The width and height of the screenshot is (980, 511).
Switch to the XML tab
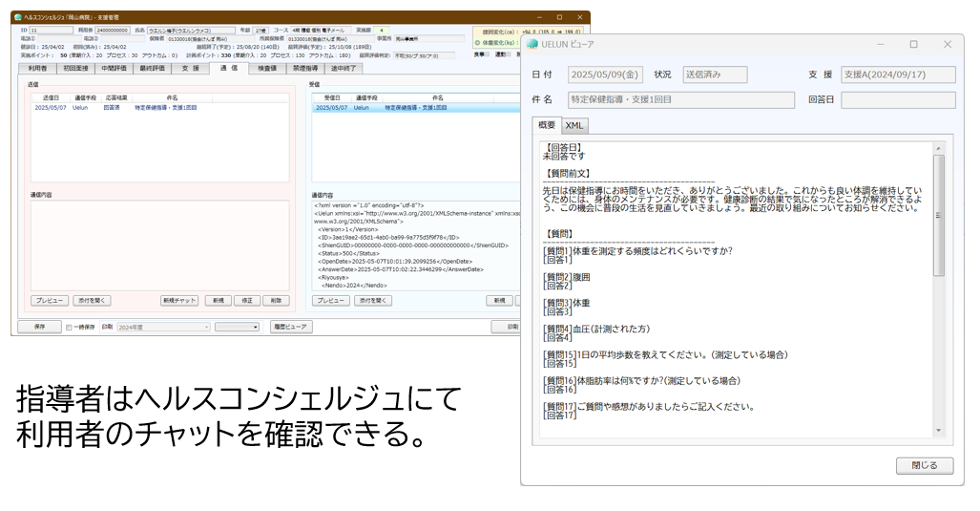(574, 125)
